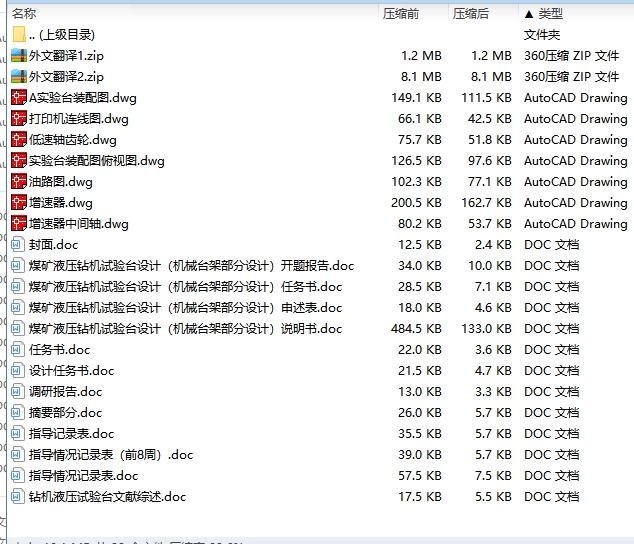Select file name 设计任务书.doc
This screenshot has width=634, height=544.
[72, 371]
